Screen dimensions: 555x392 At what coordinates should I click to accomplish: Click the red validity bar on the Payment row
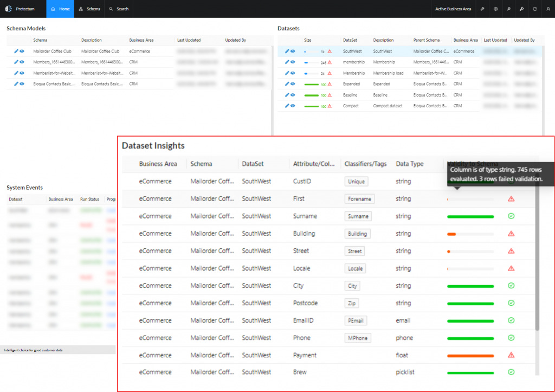(470, 355)
